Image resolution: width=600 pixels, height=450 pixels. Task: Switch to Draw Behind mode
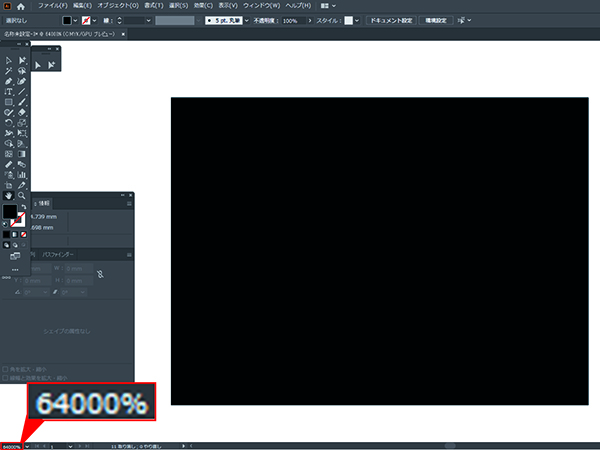(x=15, y=245)
